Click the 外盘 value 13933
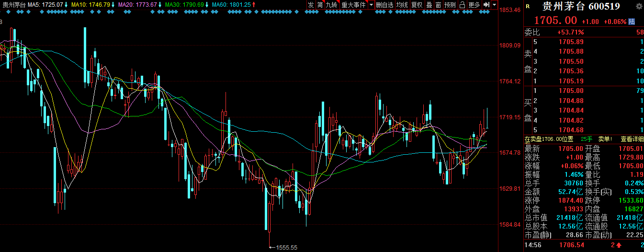644x252 pixels. (573, 209)
